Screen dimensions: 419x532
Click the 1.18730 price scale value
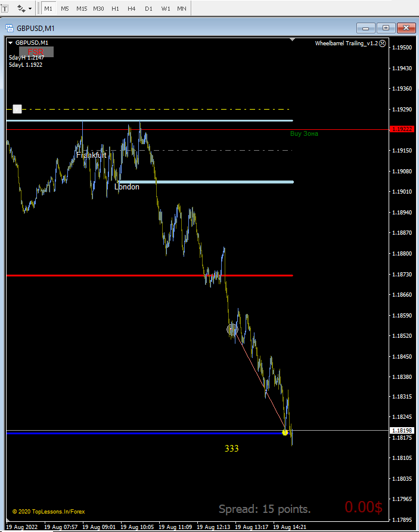click(402, 275)
